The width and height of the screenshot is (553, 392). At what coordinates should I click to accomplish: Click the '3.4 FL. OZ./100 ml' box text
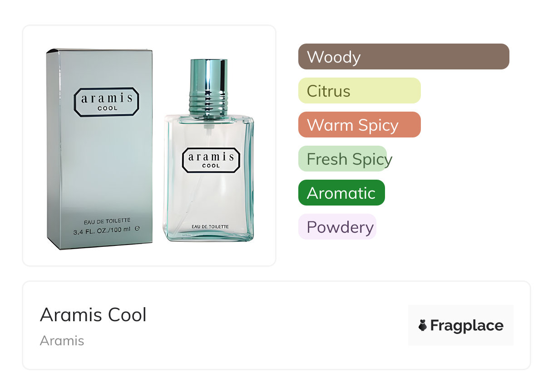point(102,229)
